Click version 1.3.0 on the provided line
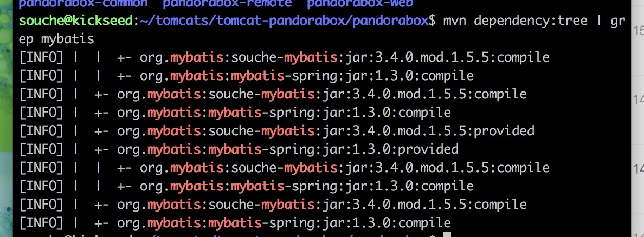The width and height of the screenshot is (644, 237). (x=371, y=149)
